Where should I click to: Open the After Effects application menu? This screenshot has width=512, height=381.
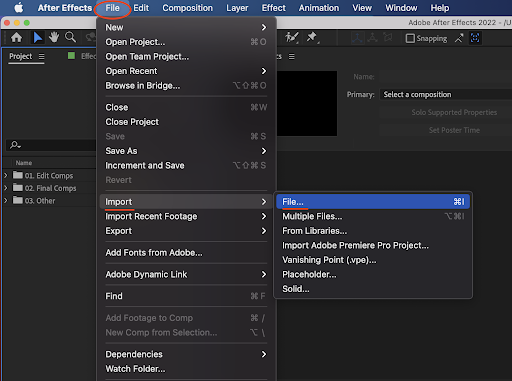[65, 8]
